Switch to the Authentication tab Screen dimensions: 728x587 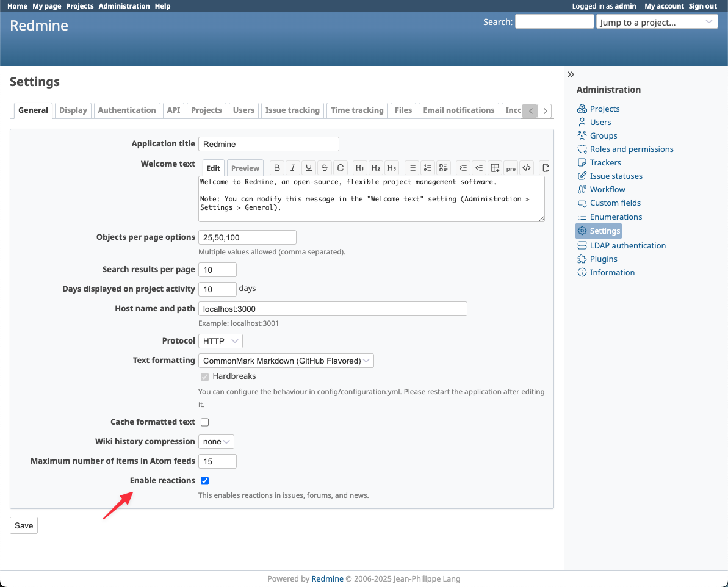click(x=127, y=110)
